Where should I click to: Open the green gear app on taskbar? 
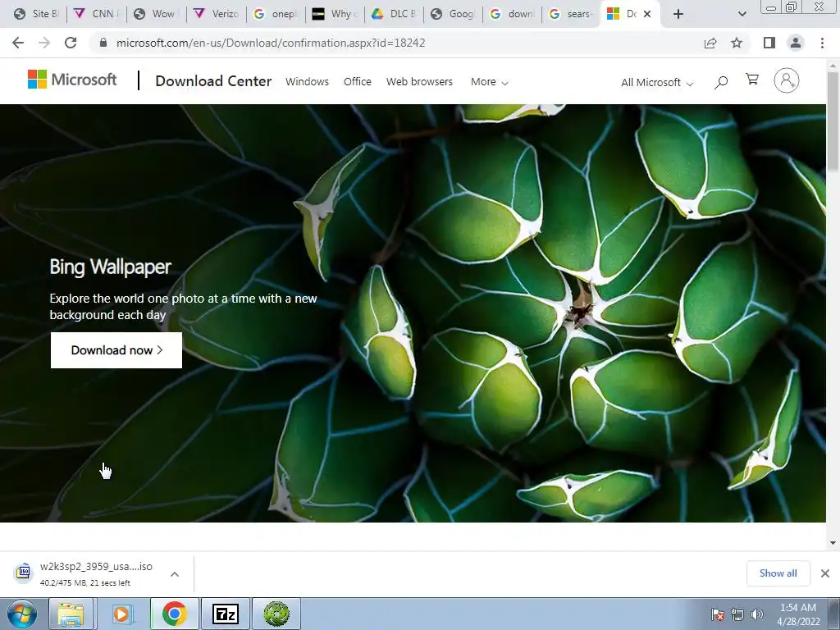point(276,614)
